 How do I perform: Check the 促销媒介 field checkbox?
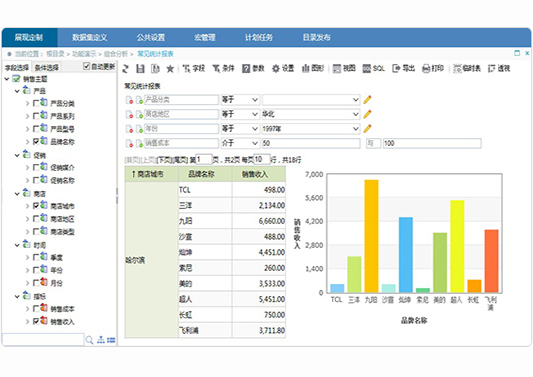click(x=36, y=167)
